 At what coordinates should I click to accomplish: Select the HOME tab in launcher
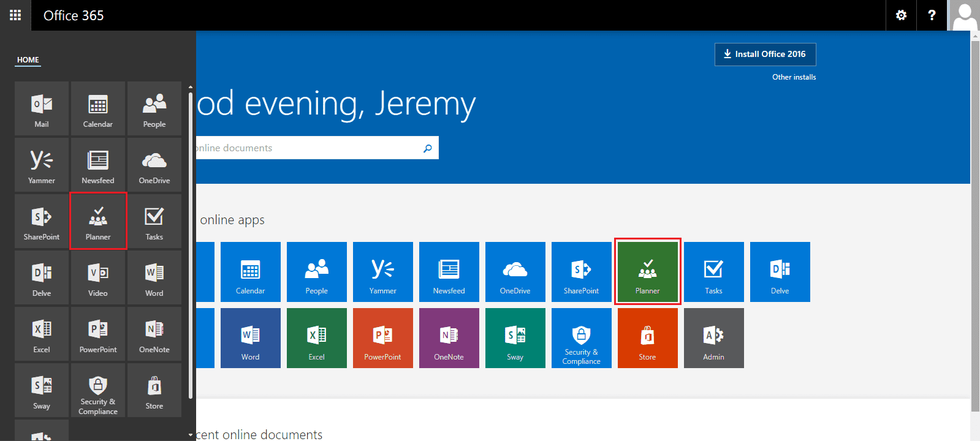28,60
